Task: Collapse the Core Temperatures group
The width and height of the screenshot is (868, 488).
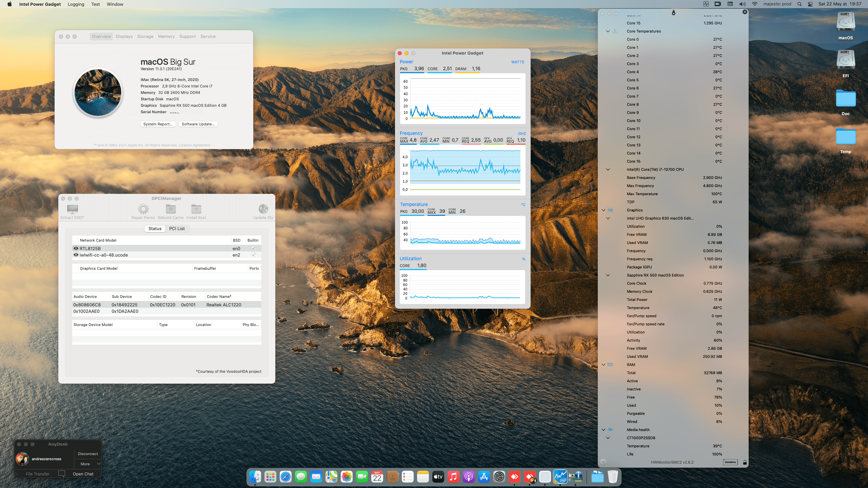Action: (x=608, y=31)
